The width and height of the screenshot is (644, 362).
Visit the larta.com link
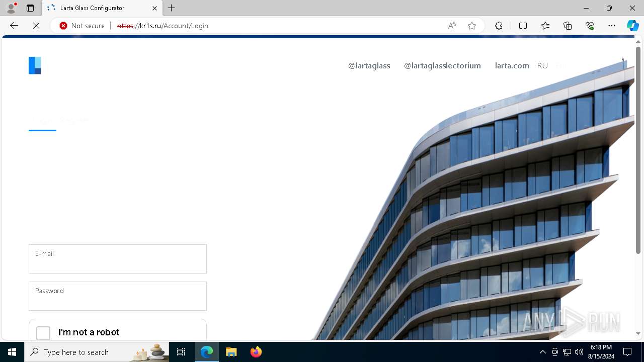pyautogui.click(x=512, y=65)
